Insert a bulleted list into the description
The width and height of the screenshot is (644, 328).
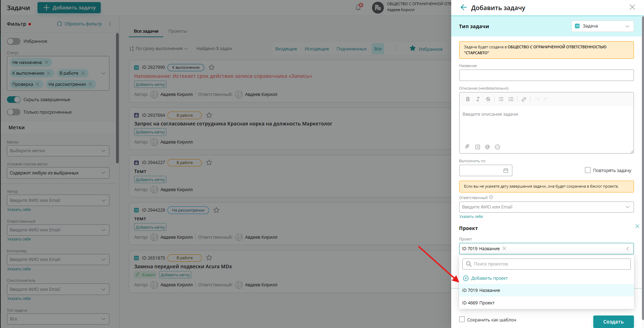501,99
